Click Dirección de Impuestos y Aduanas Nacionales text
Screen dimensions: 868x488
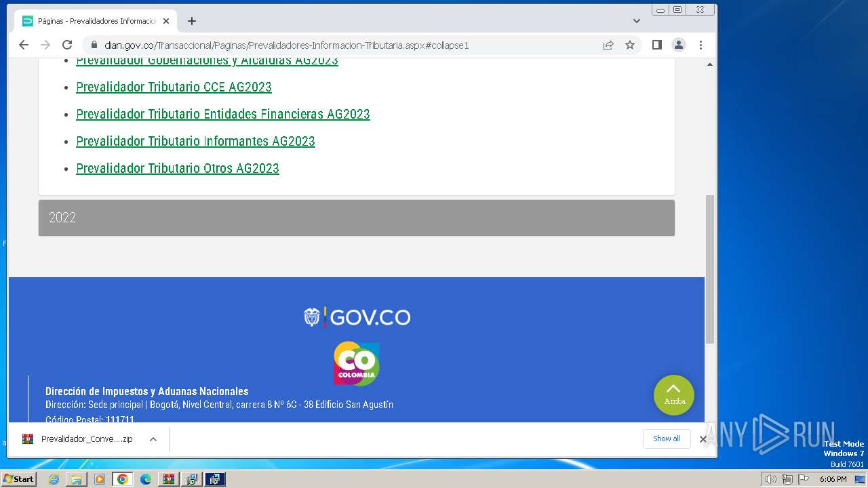pos(147,391)
